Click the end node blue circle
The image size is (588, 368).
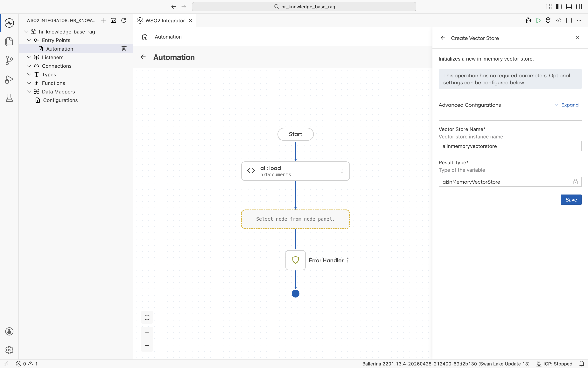(x=295, y=294)
